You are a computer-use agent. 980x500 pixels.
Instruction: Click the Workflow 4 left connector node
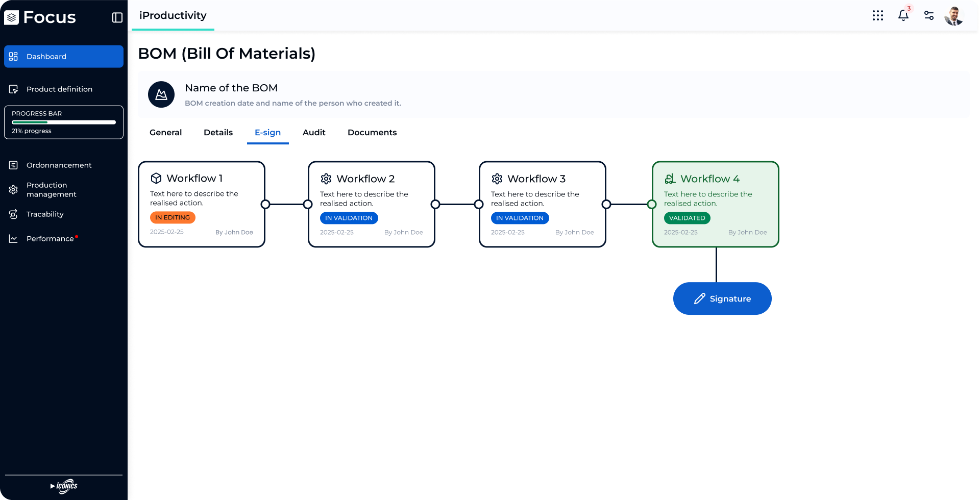[x=652, y=205]
